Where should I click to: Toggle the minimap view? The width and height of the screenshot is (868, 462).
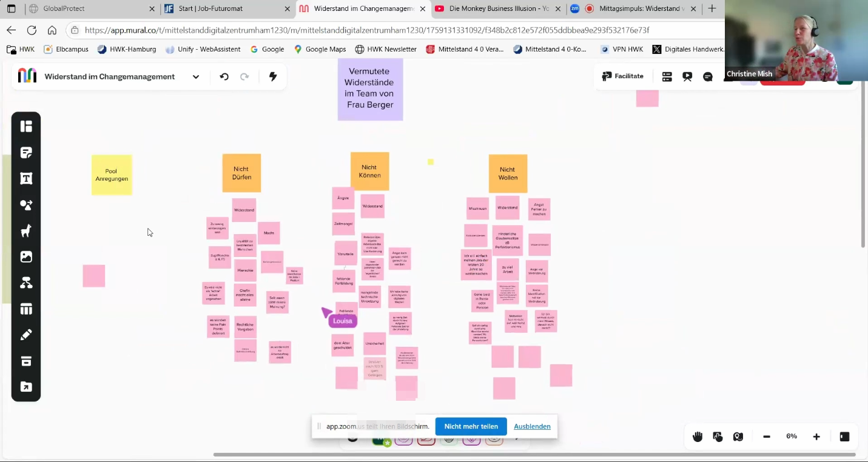738,437
